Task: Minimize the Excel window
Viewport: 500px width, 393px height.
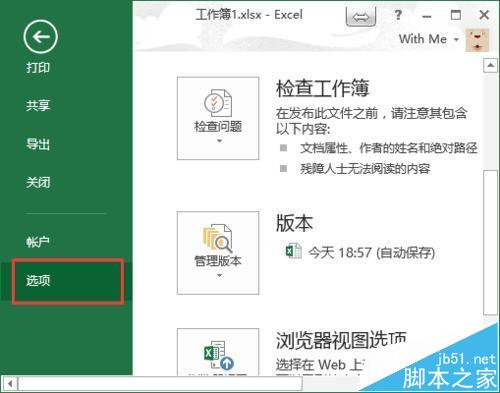Action: [427, 16]
